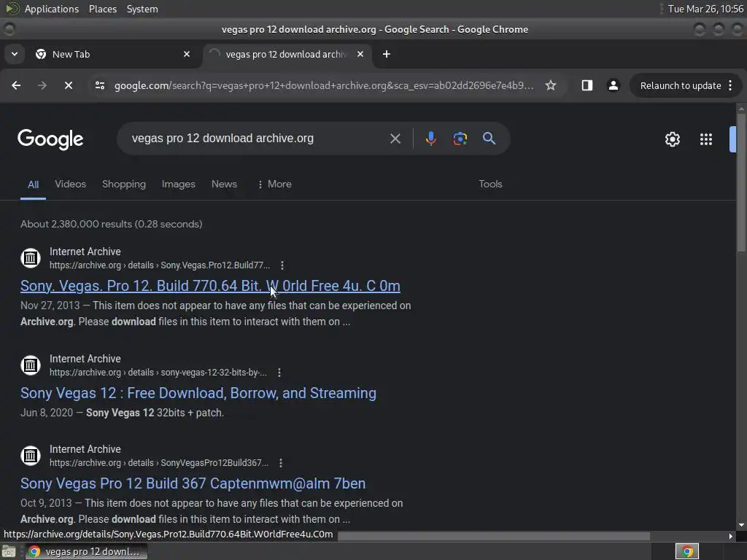This screenshot has height=560, width=747.
Task: Click the magnifier search button
Action: point(489,139)
